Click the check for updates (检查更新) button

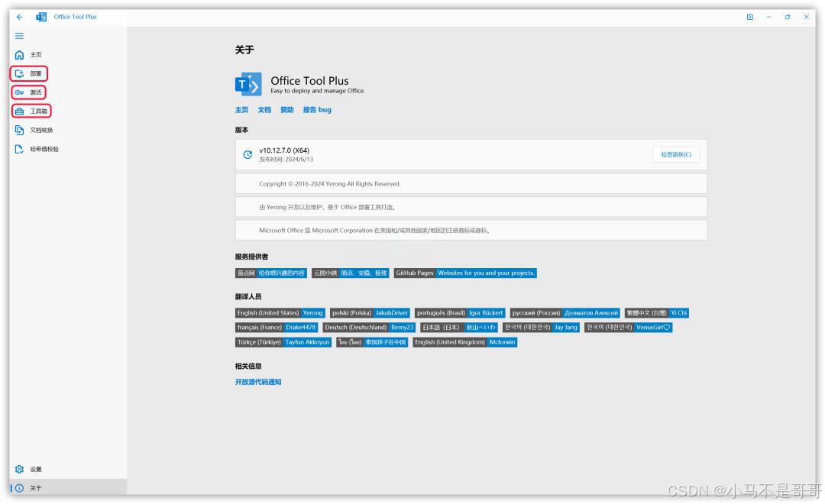(x=676, y=155)
